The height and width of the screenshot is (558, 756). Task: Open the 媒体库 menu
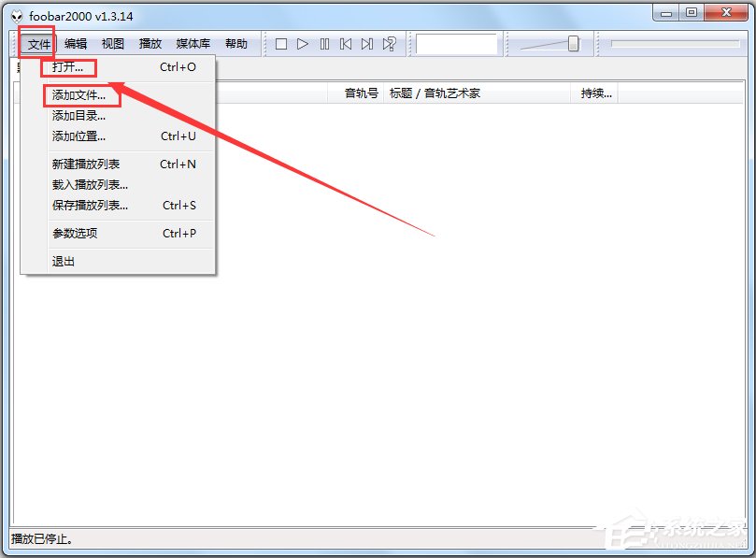tap(193, 44)
